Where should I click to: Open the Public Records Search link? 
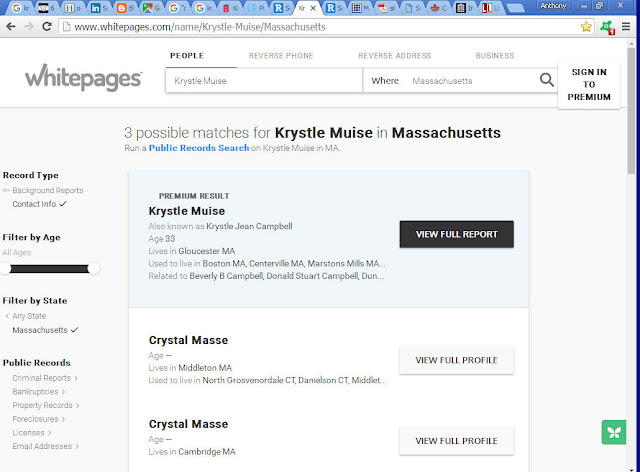pos(199,148)
